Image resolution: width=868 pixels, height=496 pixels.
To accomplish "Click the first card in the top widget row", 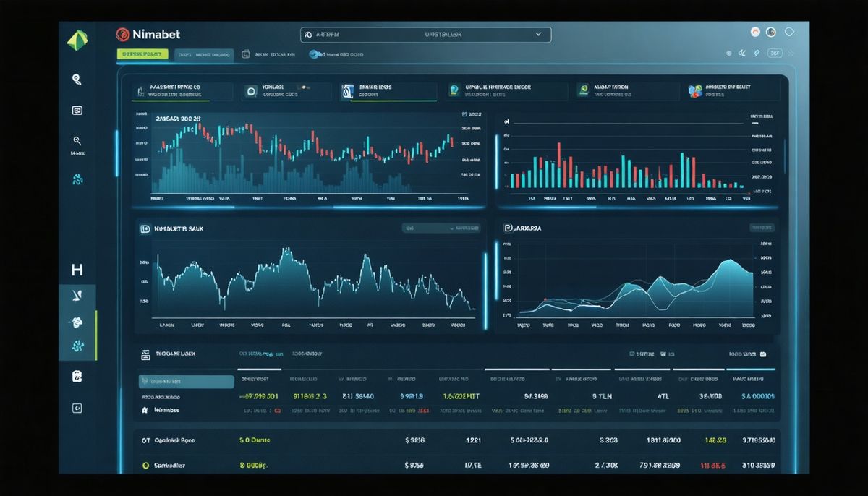I will click(x=183, y=91).
